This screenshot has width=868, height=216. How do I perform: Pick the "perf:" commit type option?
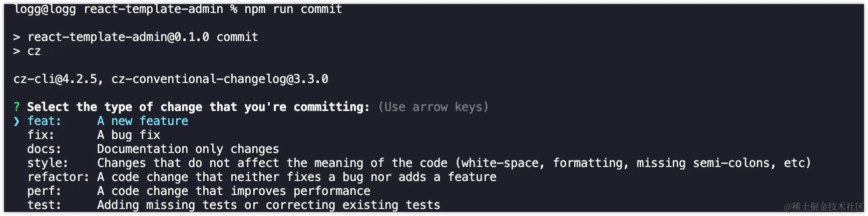coord(44,191)
